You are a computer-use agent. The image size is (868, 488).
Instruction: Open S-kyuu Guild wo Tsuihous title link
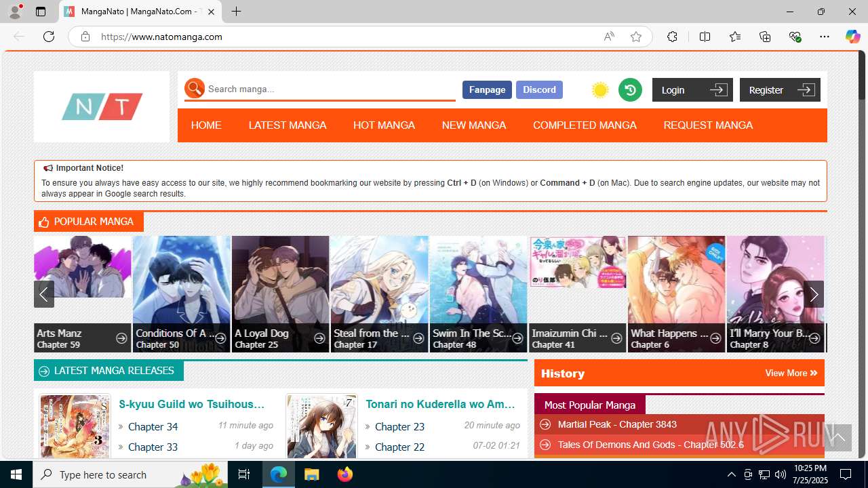[x=191, y=404]
